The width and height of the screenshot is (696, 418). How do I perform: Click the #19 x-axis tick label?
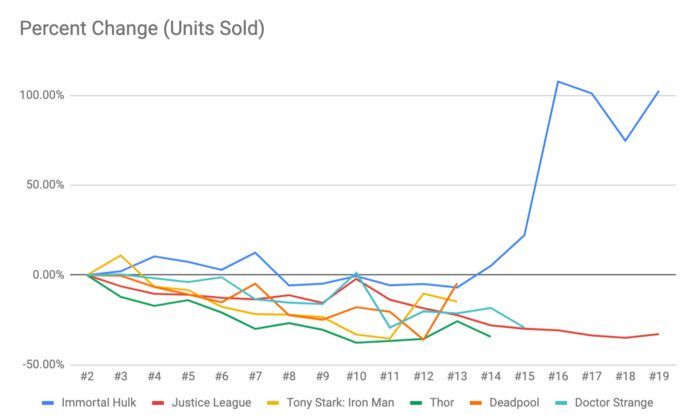(658, 376)
